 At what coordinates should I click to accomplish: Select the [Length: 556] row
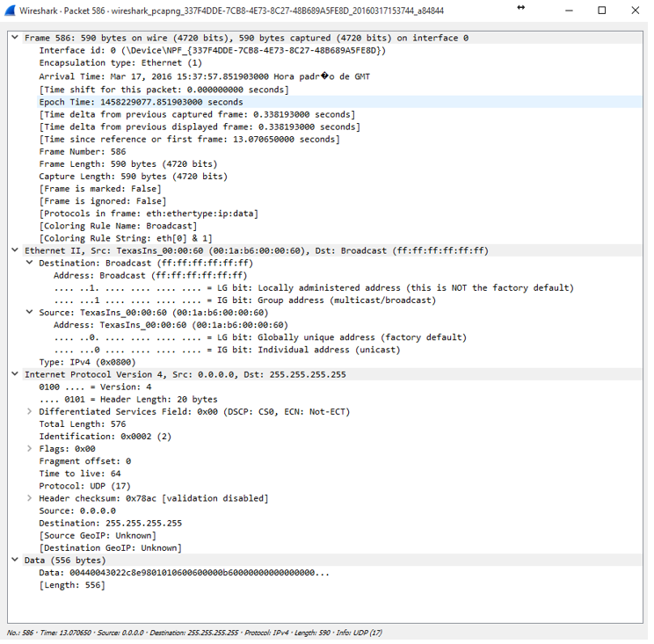point(72,585)
